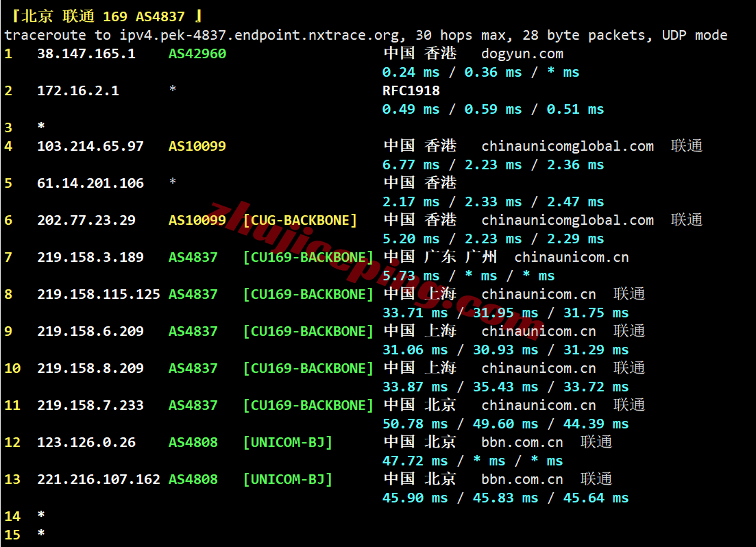Image resolution: width=756 pixels, height=547 pixels.
Task: Select IP address 219.158.8.209
Action: coord(90,369)
